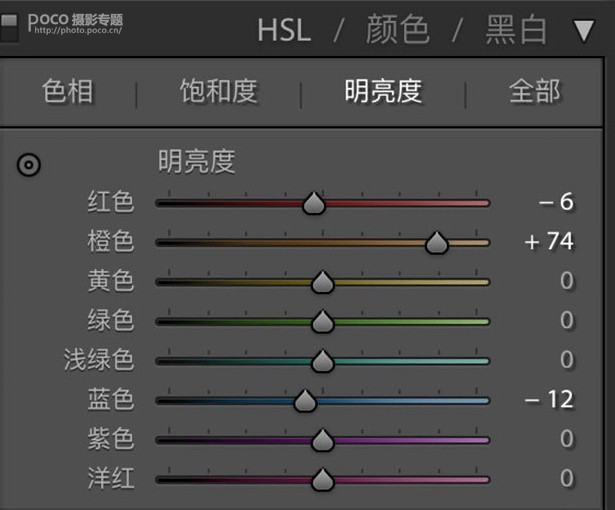The width and height of the screenshot is (615, 510).
Task: Click the 黄色 luminance slider handle
Action: pos(322,282)
